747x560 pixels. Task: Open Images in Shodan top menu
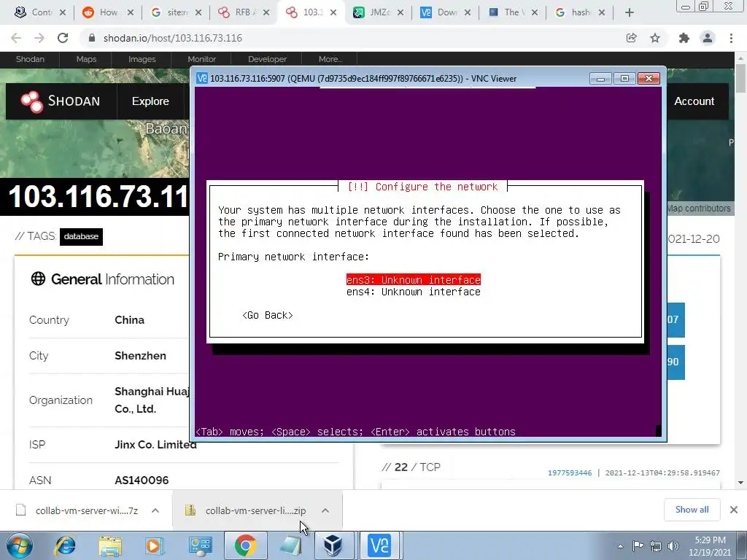coord(142,59)
